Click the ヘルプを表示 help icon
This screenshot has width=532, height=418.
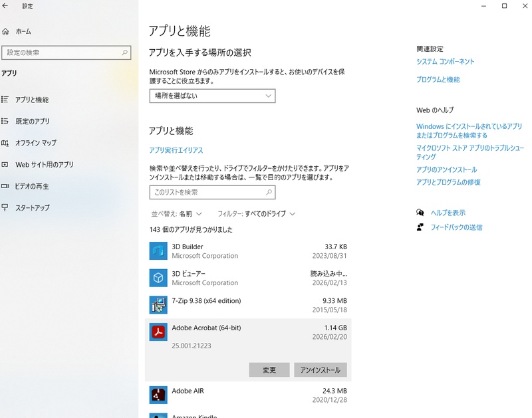coord(420,211)
